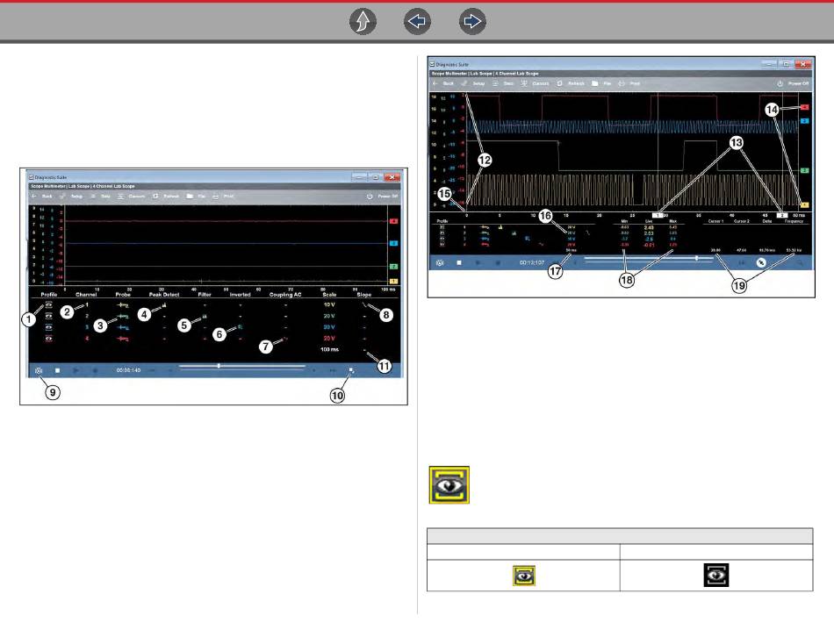Go to previous page with left arrow icon

coord(417,23)
